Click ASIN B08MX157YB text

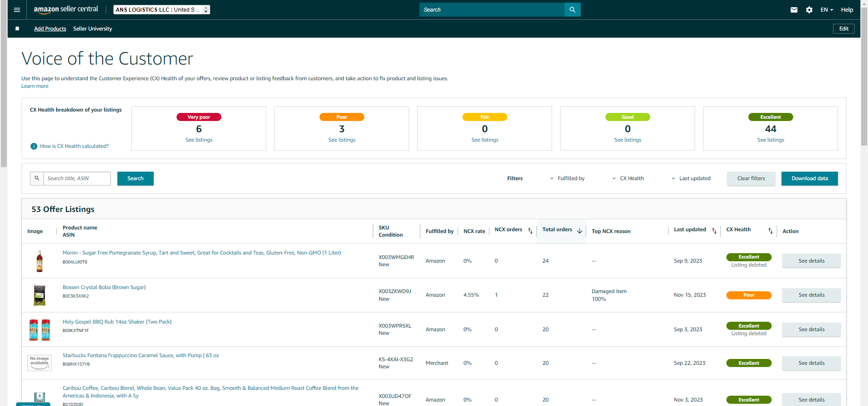[x=76, y=364]
